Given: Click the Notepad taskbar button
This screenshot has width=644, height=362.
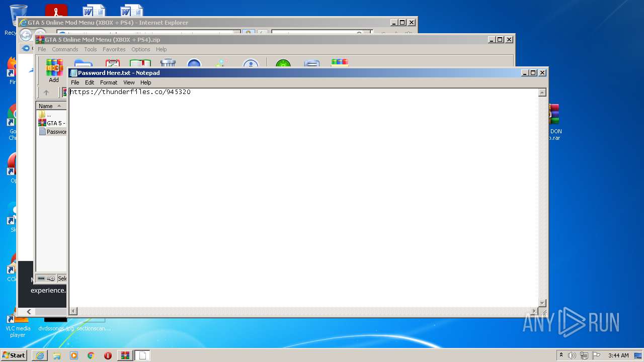Looking at the screenshot, I should tap(142, 355).
